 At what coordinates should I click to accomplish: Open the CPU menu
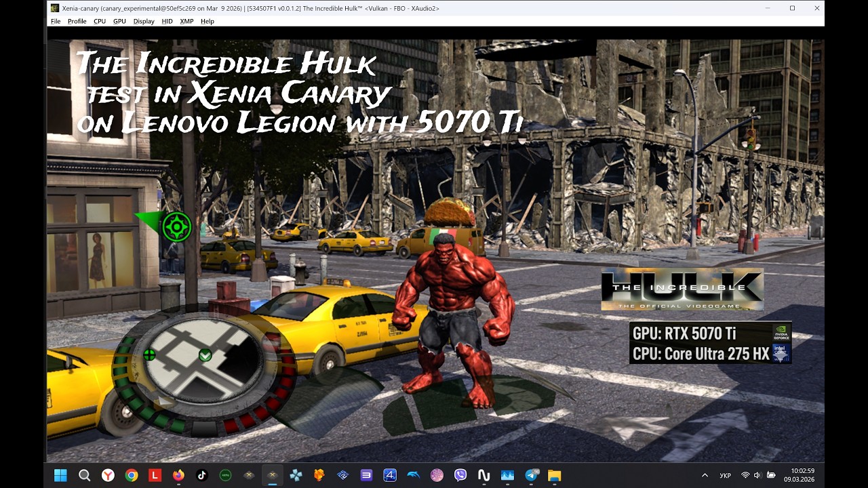click(x=100, y=21)
